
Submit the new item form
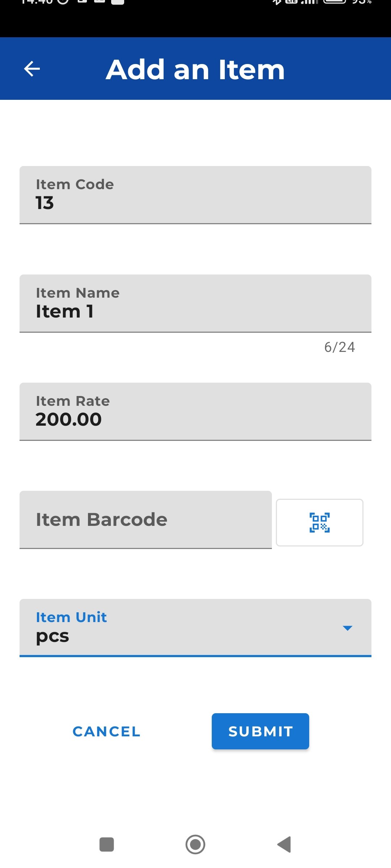coord(260,731)
